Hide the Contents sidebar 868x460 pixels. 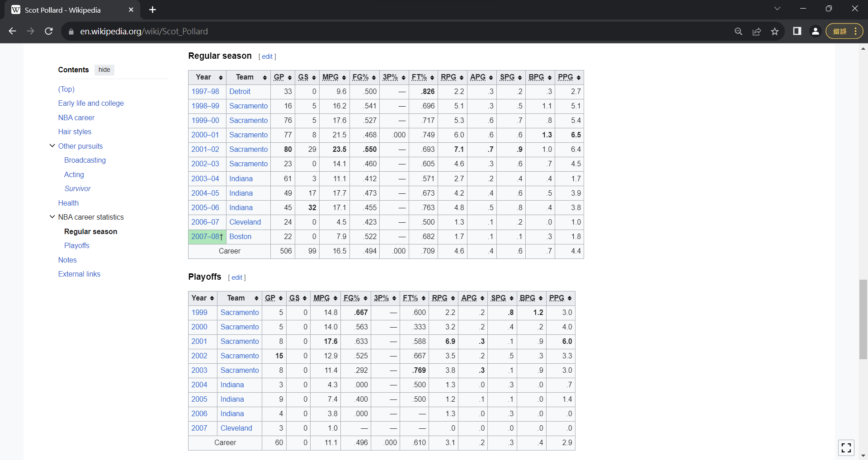click(104, 70)
